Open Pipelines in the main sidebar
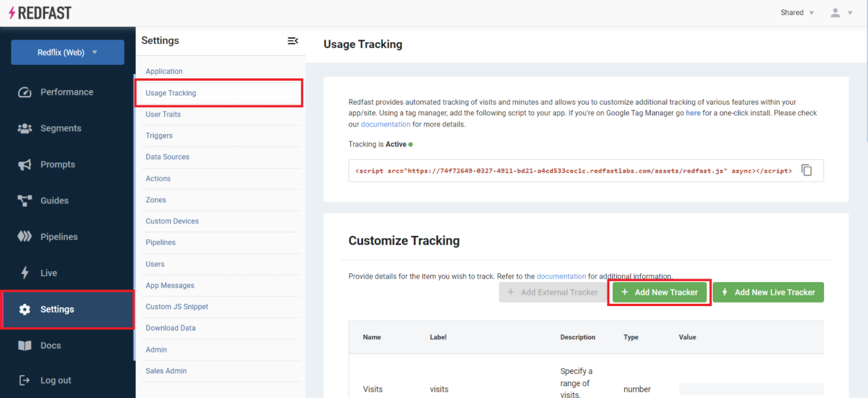 tap(59, 236)
